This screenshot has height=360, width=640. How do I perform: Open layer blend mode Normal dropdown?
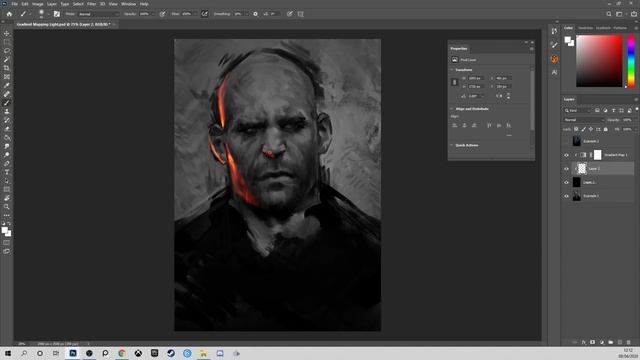tap(584, 120)
